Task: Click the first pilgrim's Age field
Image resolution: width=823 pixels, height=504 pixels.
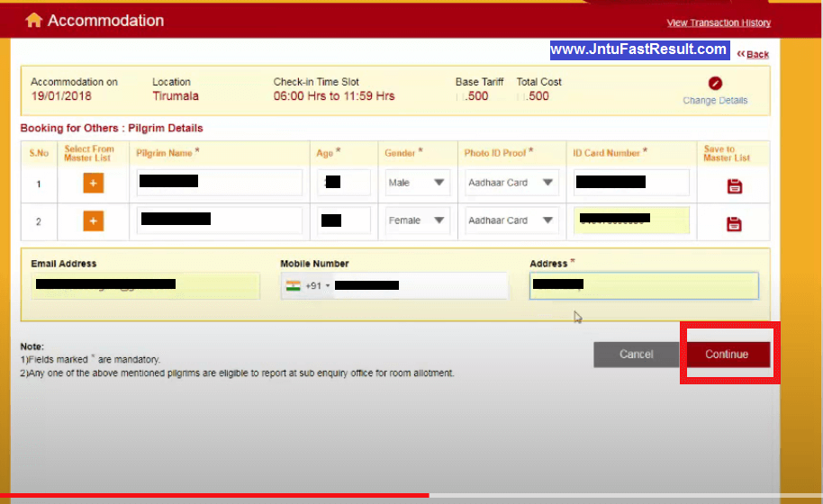Action: pyautogui.click(x=344, y=183)
